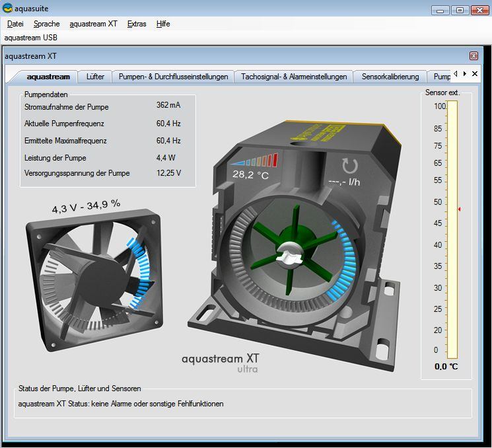The image size is (492, 448).
Task: Switch to the Sensorkalibrierung tab
Action: pos(390,77)
